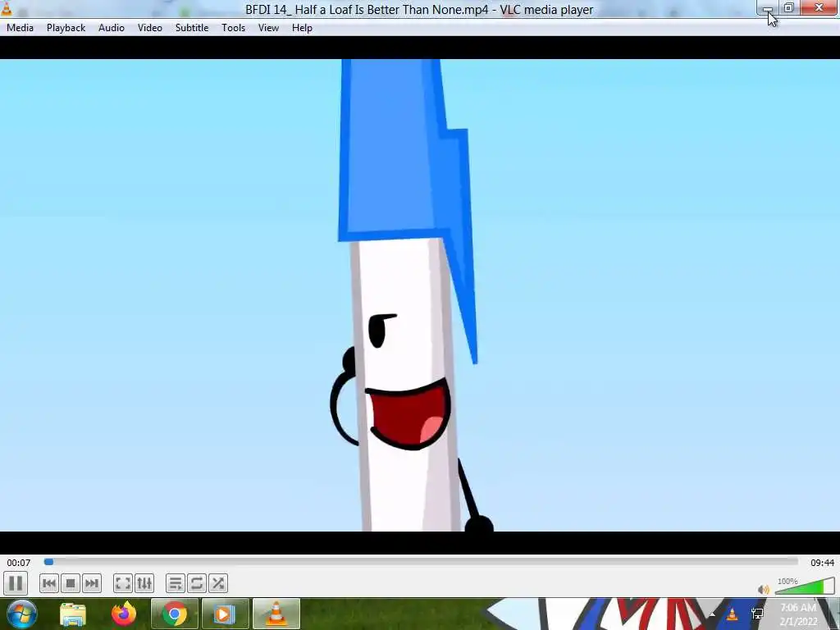This screenshot has height=630, width=840.
Task: Click the elapsed time 00:07 label
Action: (19, 563)
